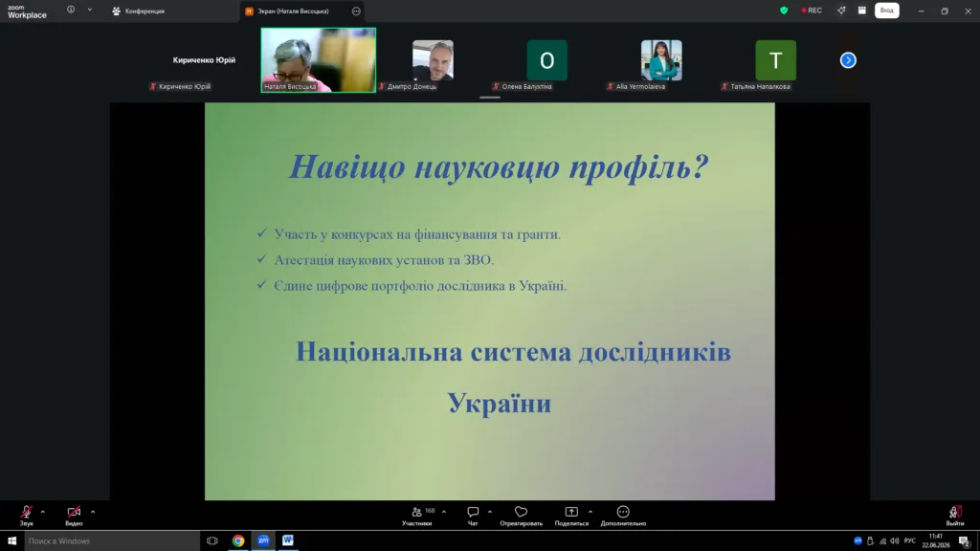980x551 pixels.
Task: Start camera using the Видео button
Action: click(74, 516)
